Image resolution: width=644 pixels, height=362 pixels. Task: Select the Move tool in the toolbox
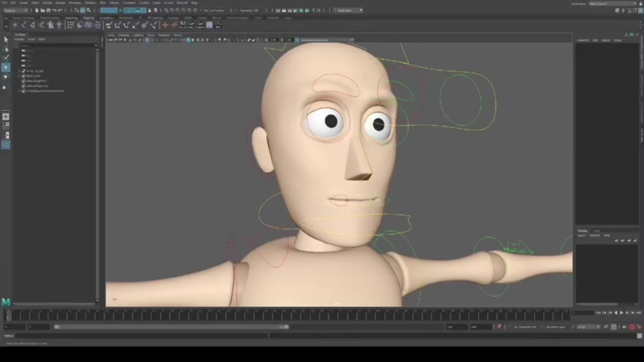pos(6,67)
